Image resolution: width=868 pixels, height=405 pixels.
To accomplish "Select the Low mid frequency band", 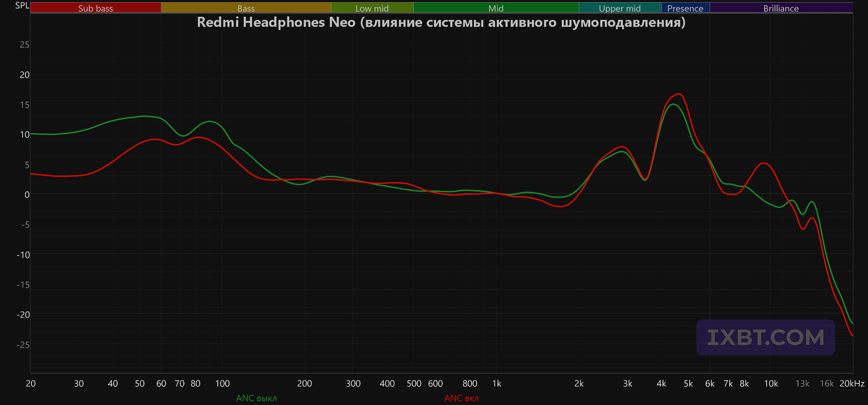I will click(x=372, y=8).
